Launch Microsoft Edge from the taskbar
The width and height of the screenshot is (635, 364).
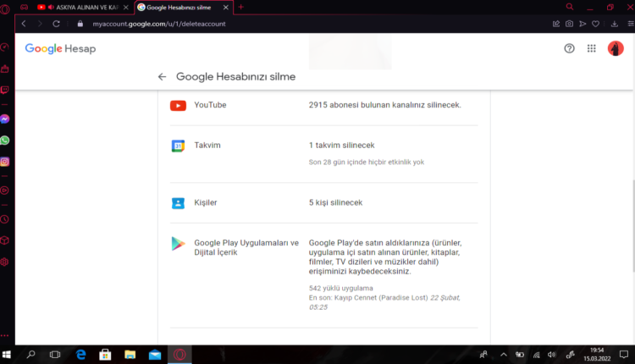pyautogui.click(x=81, y=355)
